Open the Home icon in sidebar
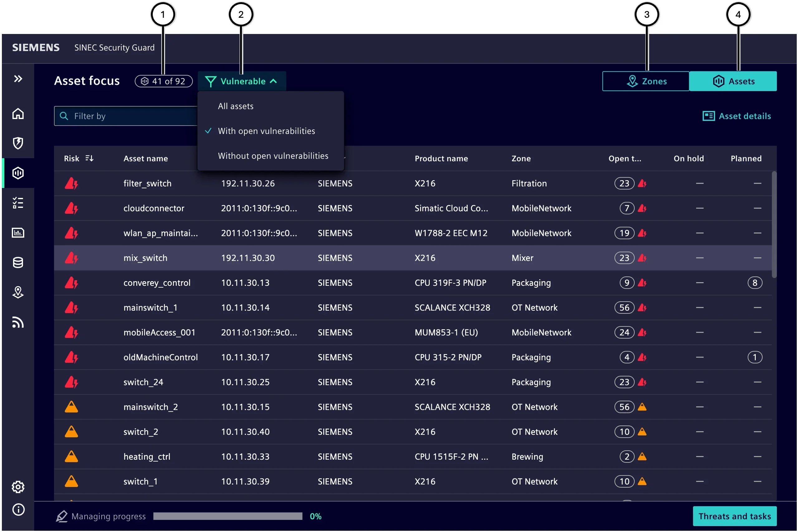Viewport: 798px width, 532px height. point(18,114)
